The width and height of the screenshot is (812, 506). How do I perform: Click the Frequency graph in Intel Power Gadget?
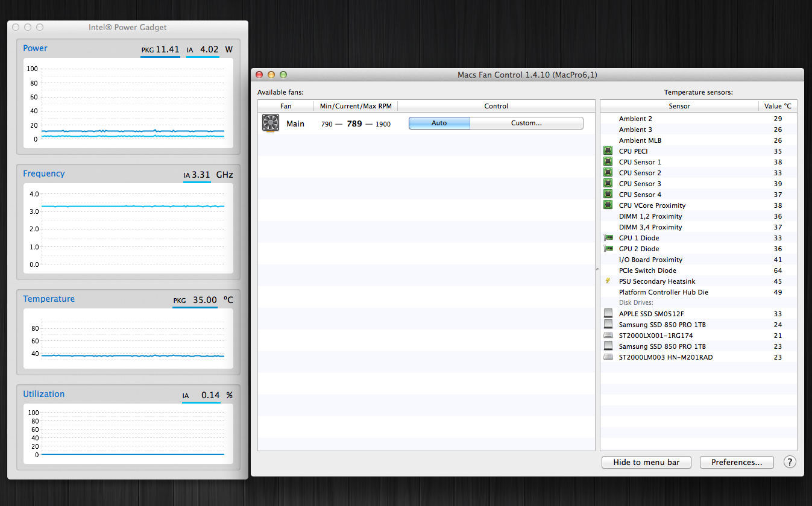128,228
